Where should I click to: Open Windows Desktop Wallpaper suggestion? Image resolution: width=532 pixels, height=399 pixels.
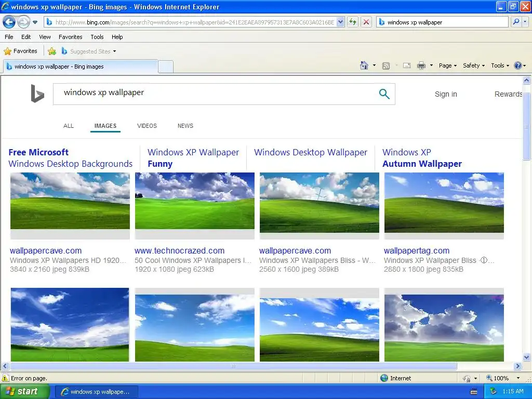(x=311, y=152)
